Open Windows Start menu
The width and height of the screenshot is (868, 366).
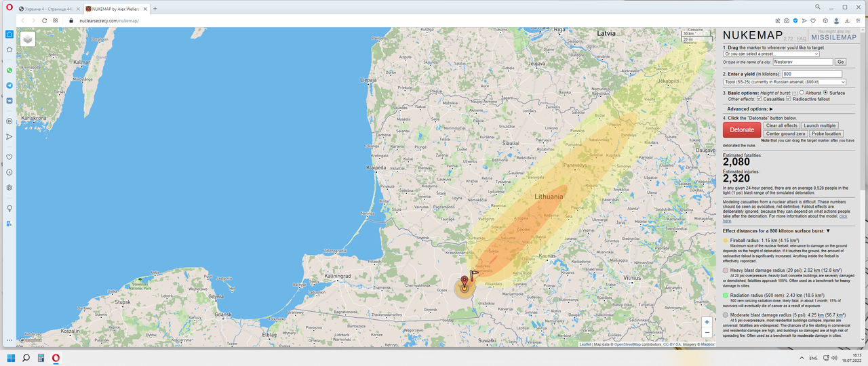[x=10, y=357]
